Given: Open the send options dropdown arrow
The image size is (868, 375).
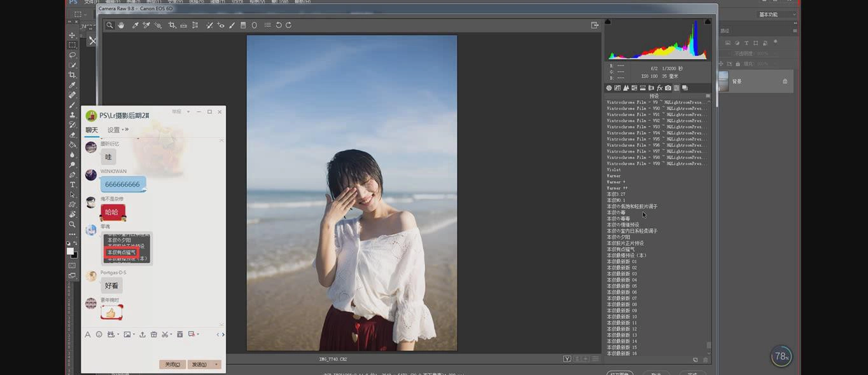Looking at the screenshot, I should (216, 364).
